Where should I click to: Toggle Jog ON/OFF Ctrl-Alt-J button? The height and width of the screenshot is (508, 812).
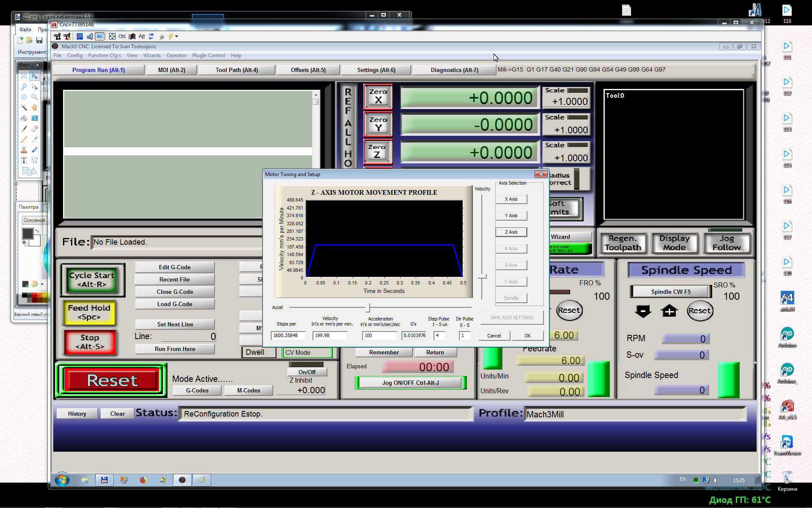point(410,383)
